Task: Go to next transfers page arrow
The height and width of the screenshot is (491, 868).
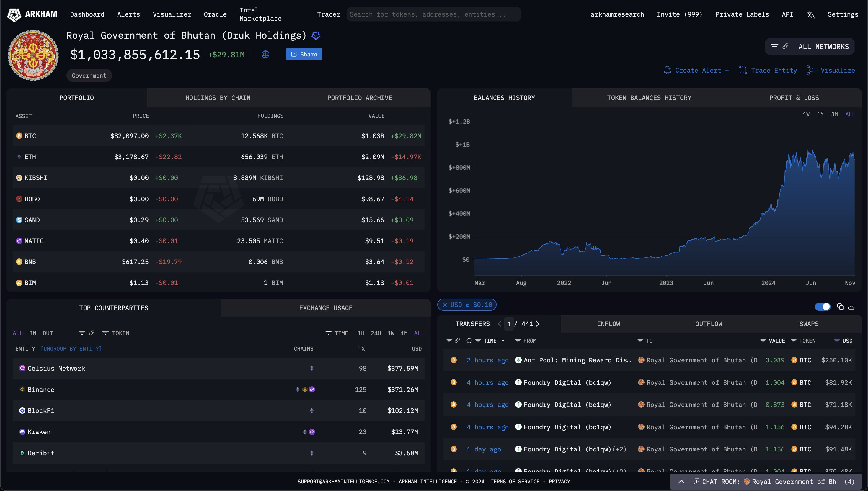Action: [538, 324]
